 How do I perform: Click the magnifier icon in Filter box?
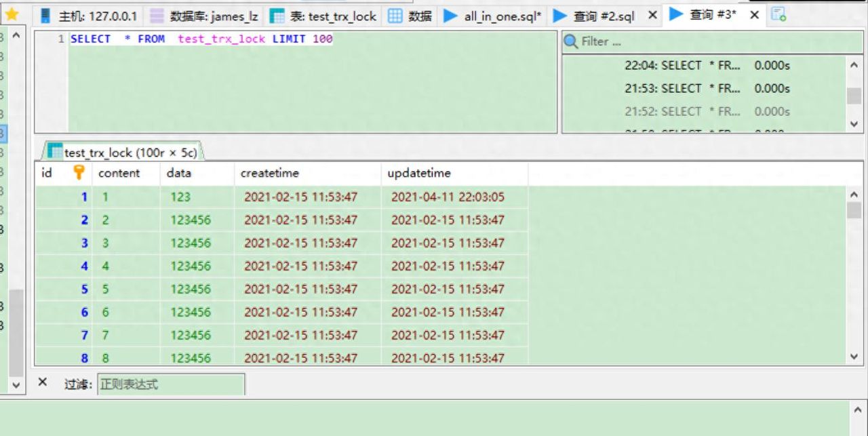(571, 42)
